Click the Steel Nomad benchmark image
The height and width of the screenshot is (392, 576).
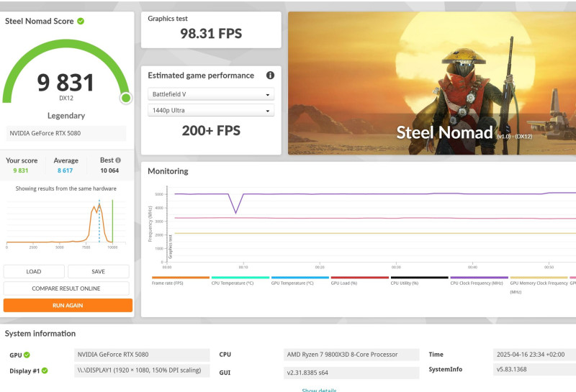432,83
